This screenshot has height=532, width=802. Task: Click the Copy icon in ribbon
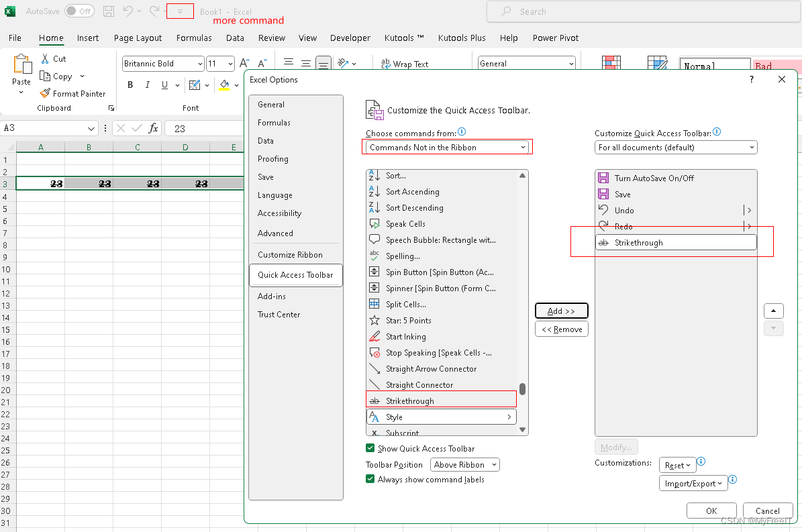[44, 76]
